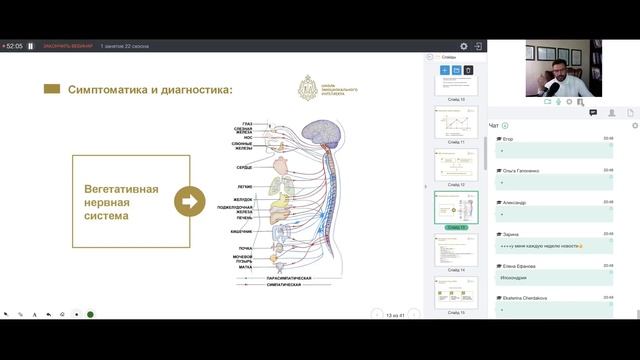This screenshot has height=360, width=640.
Task: Select the slide 11 chart thumbnail
Action: 456,122
